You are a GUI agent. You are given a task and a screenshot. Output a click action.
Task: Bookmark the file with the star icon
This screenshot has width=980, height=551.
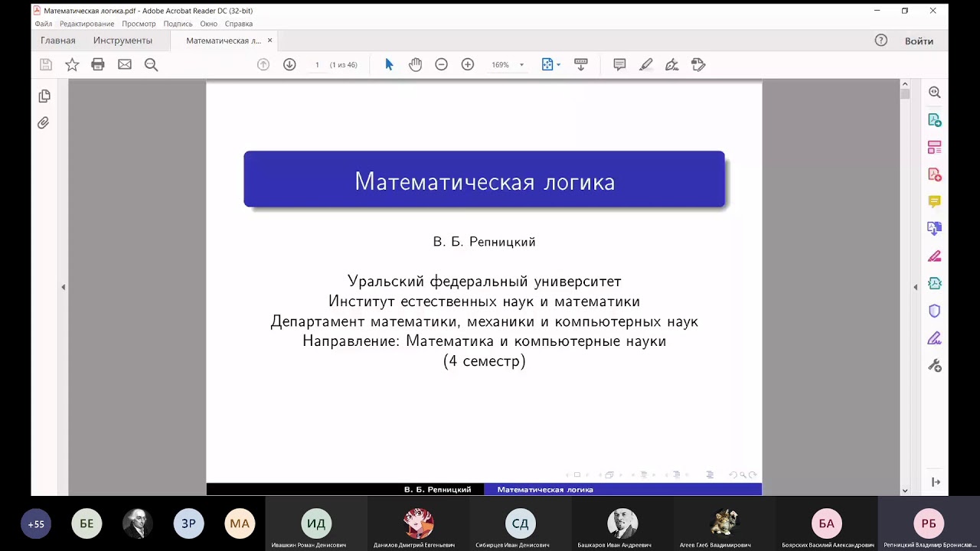click(72, 65)
